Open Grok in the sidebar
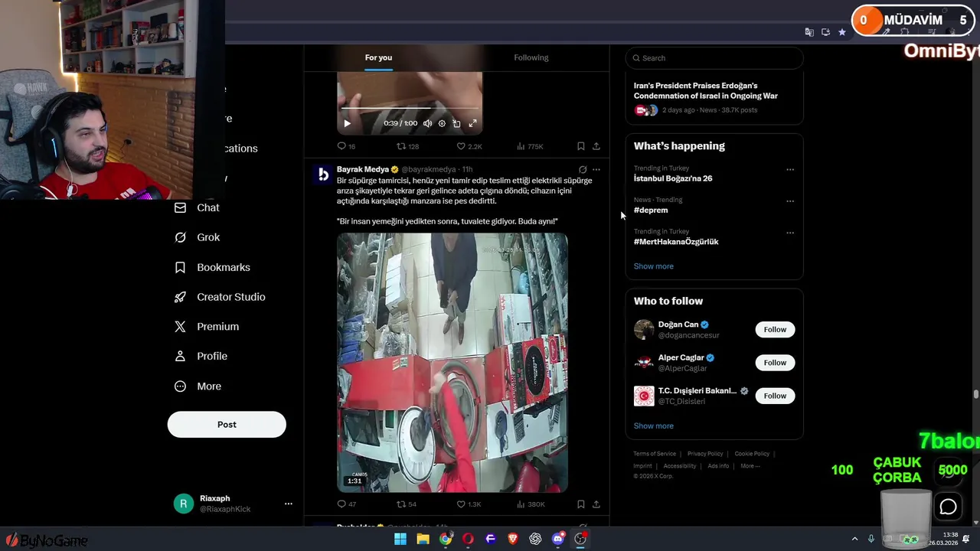This screenshot has height=551, width=980. point(198,237)
